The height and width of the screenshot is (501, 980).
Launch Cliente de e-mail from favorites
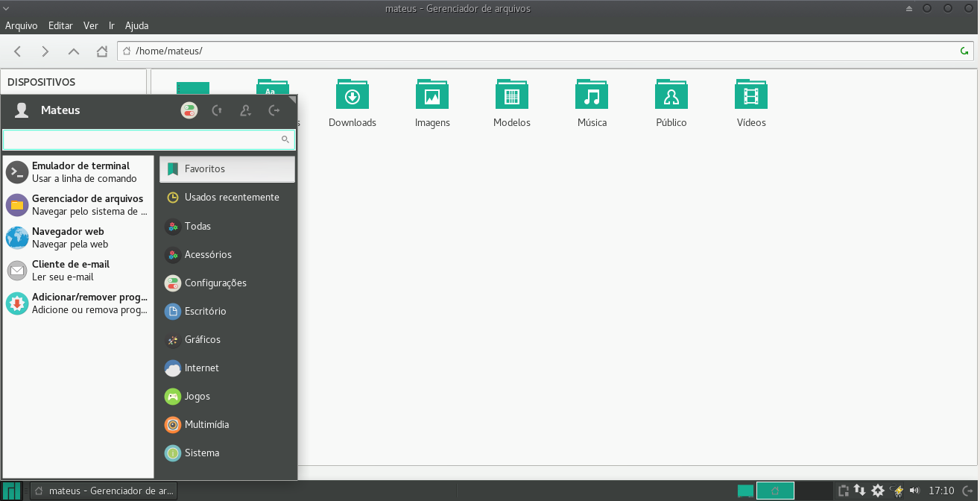click(78, 271)
